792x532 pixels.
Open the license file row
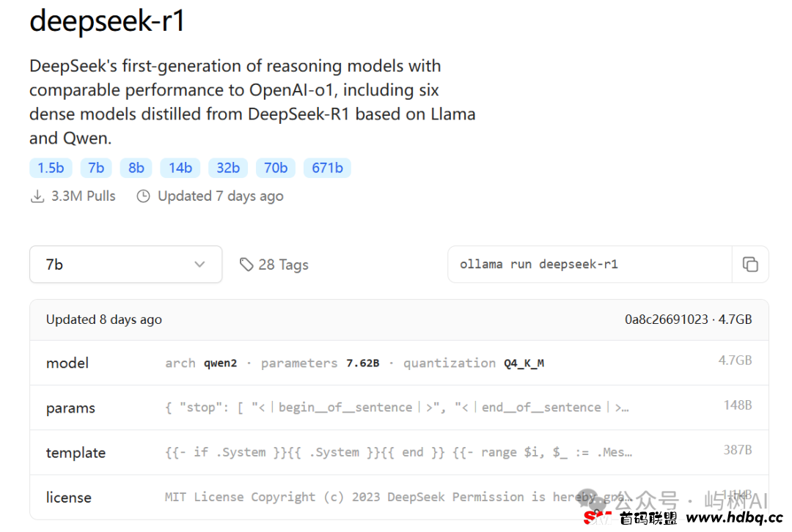click(x=399, y=497)
